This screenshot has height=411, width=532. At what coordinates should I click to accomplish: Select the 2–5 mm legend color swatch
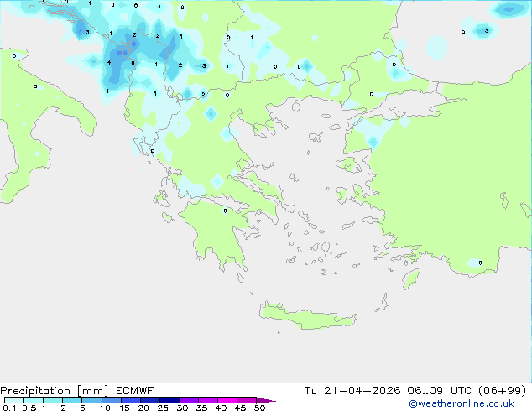click(72, 400)
